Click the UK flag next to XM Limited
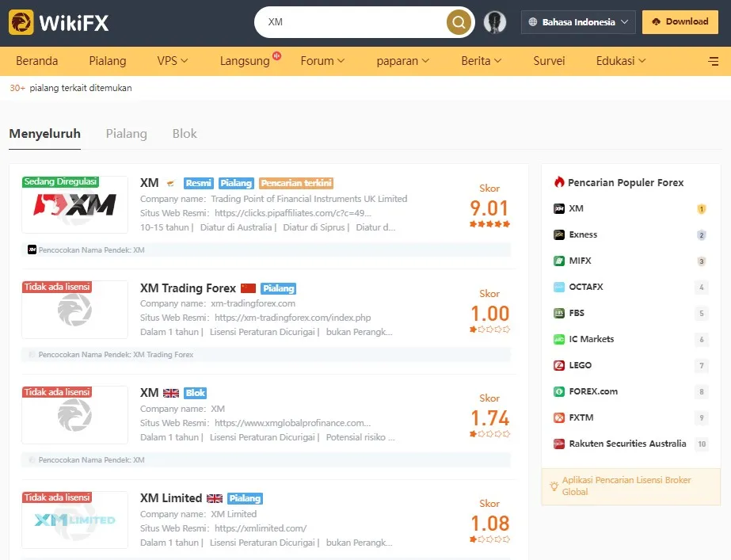 click(x=215, y=498)
